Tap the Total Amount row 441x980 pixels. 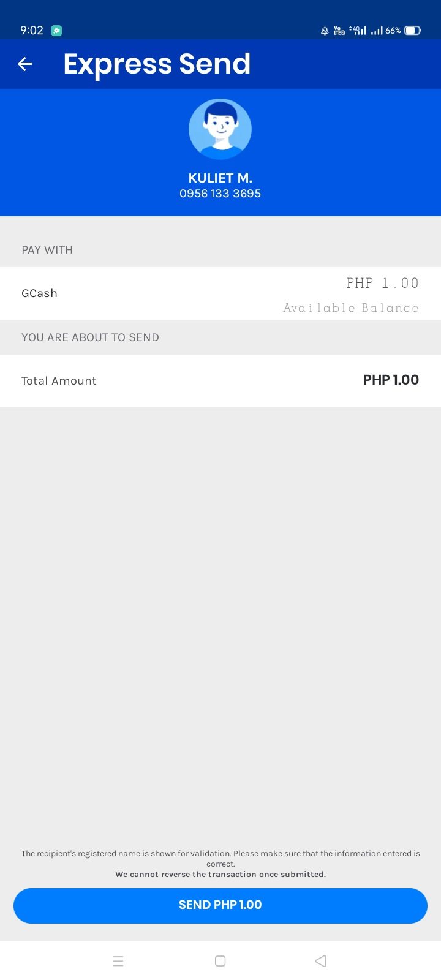point(221,380)
